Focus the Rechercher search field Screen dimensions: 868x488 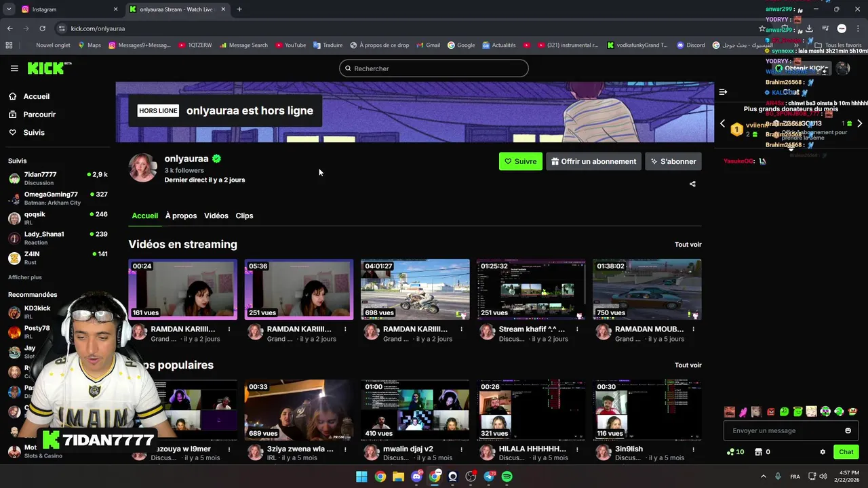(434, 68)
